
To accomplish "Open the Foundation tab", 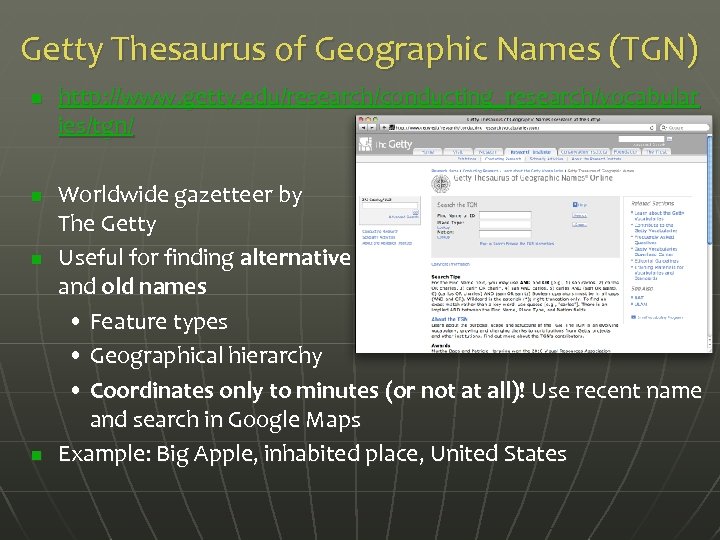I will coord(625,152).
